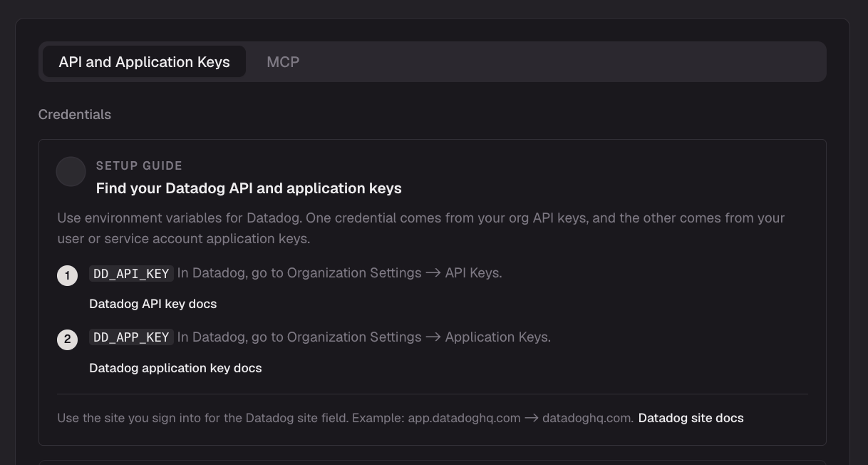
Task: Click text 'Organization Settings → API Keys.'
Action: point(394,273)
